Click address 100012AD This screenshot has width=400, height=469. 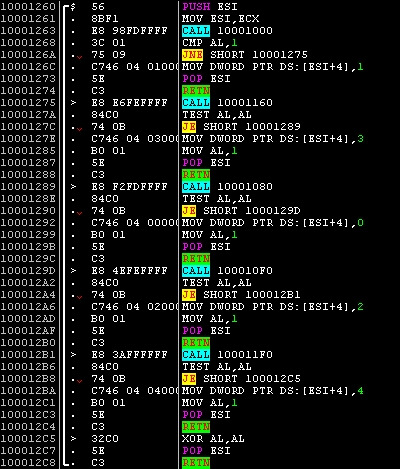[x=28, y=318]
